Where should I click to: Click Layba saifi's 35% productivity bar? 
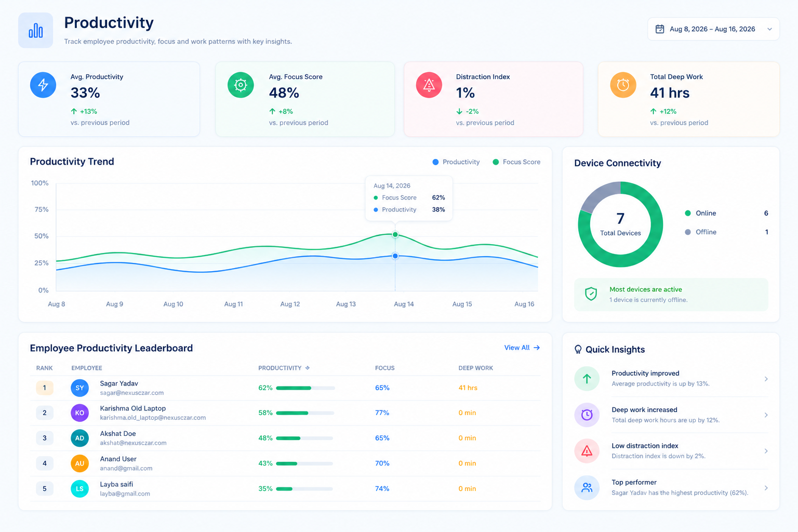(x=305, y=489)
